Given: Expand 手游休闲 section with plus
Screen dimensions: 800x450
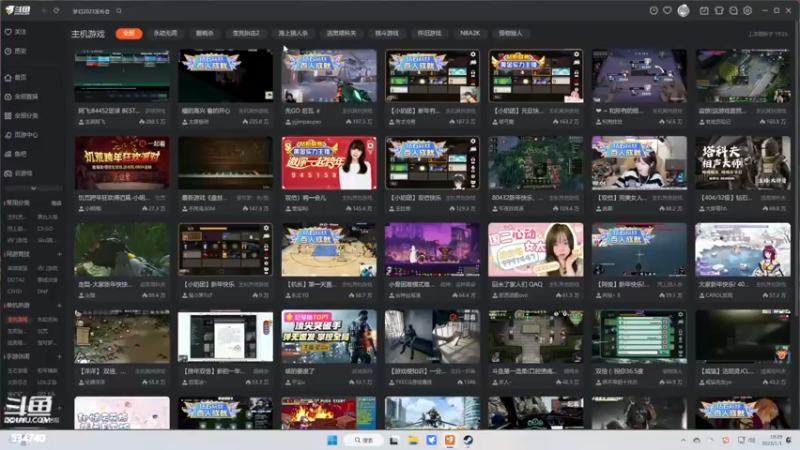Looking at the screenshot, I should 59,357.
